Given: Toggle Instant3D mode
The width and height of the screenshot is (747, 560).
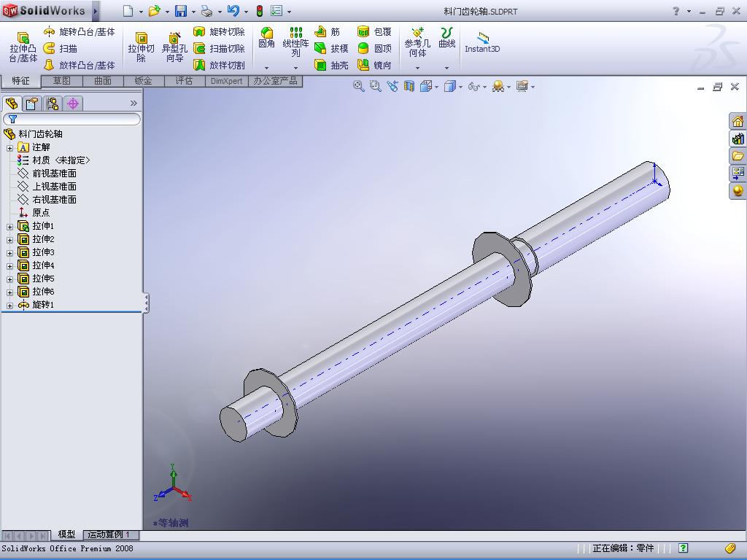Looking at the screenshot, I should (x=482, y=42).
